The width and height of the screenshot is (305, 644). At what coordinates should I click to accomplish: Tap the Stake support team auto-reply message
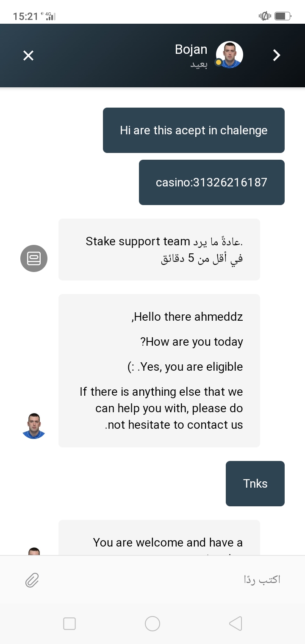coord(159,250)
